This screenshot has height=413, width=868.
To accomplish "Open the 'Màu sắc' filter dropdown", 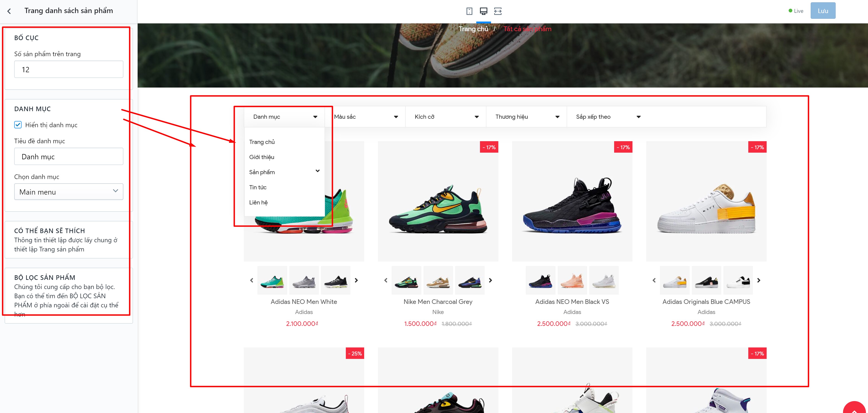I will [365, 117].
